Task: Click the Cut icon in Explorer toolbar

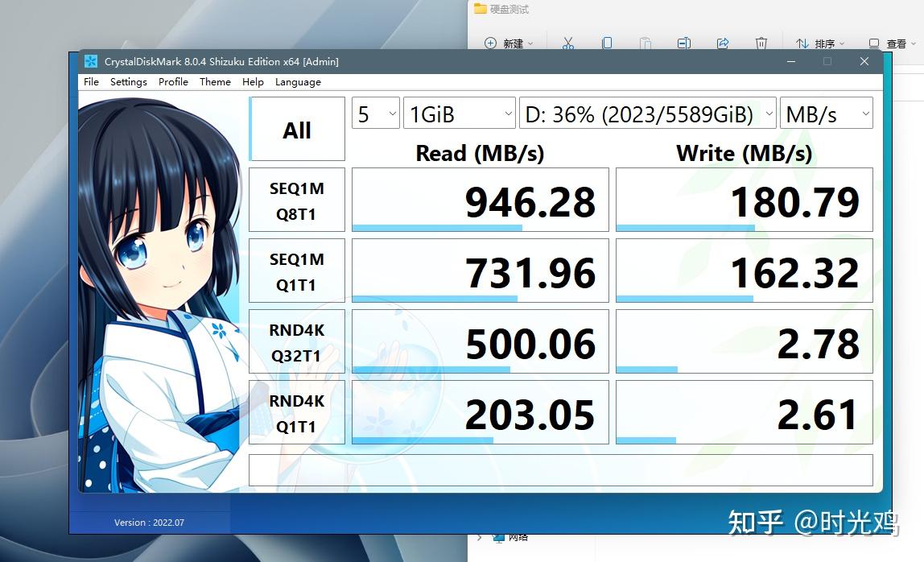Action: click(x=568, y=43)
